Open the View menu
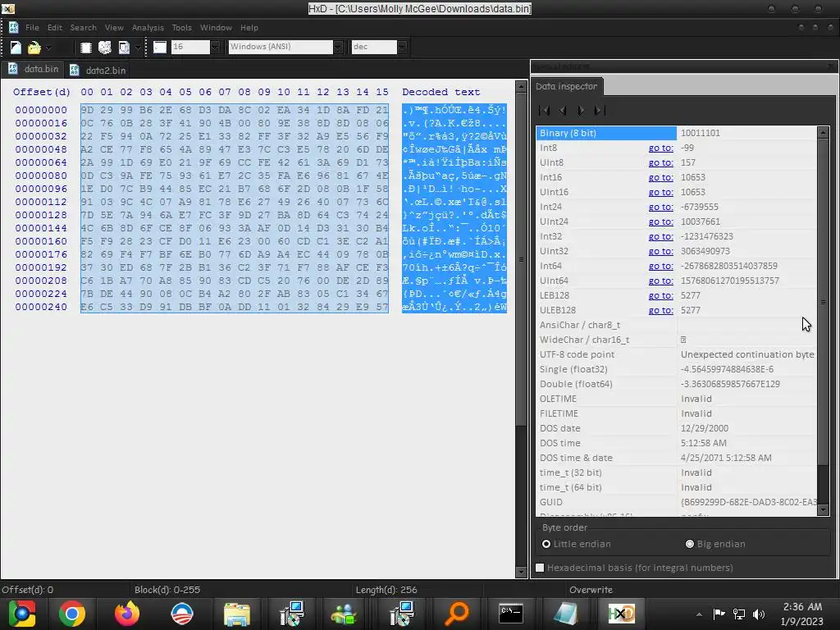 [x=114, y=27]
